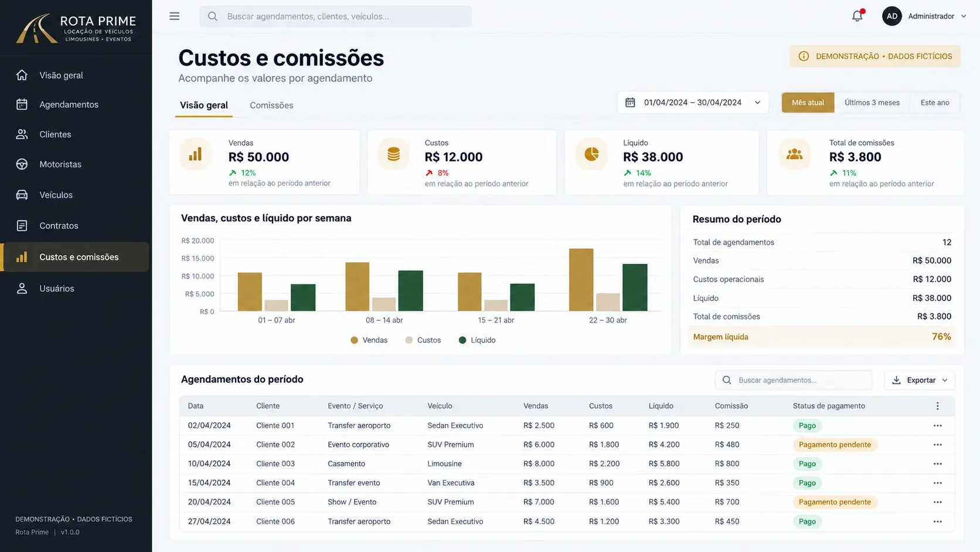Toggle Líquido series in chart legend

477,340
